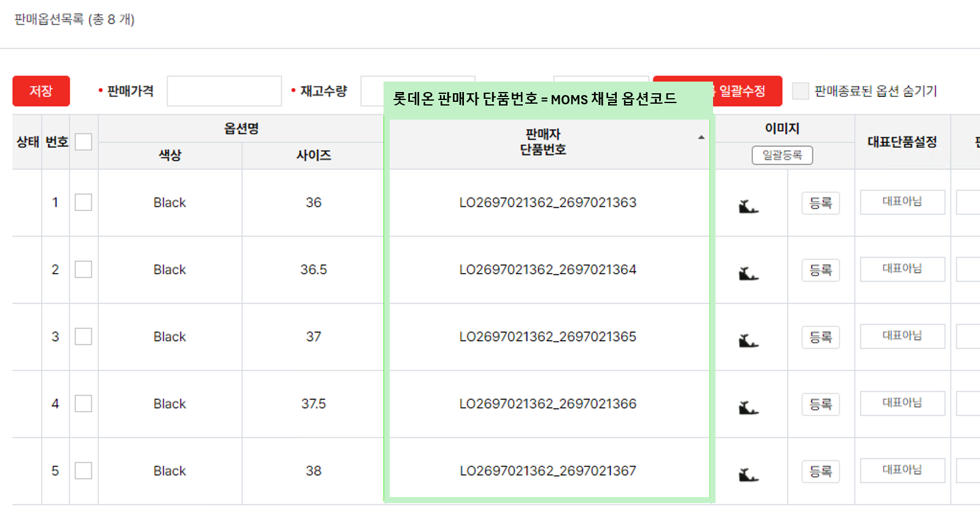Click 대표아님 button in row 4
The image size is (980, 508).
tap(903, 403)
